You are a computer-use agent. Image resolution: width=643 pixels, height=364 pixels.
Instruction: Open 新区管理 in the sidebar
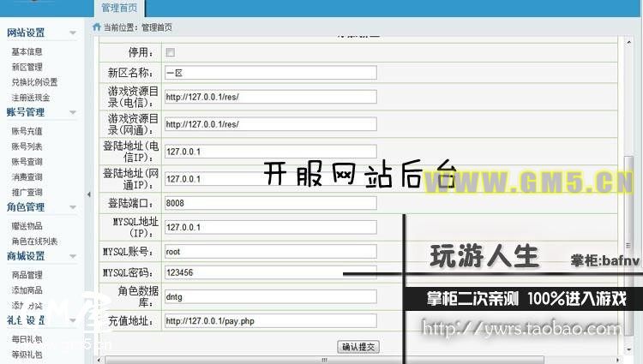click(x=27, y=67)
